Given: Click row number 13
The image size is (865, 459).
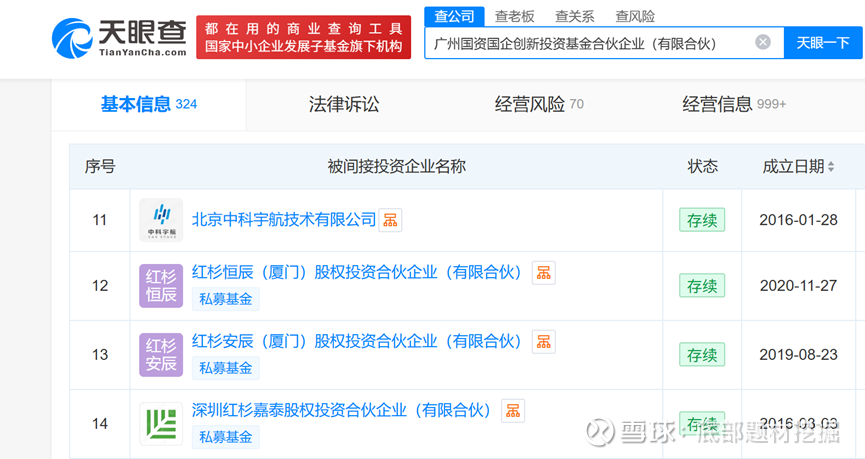Looking at the screenshot, I should [100, 355].
